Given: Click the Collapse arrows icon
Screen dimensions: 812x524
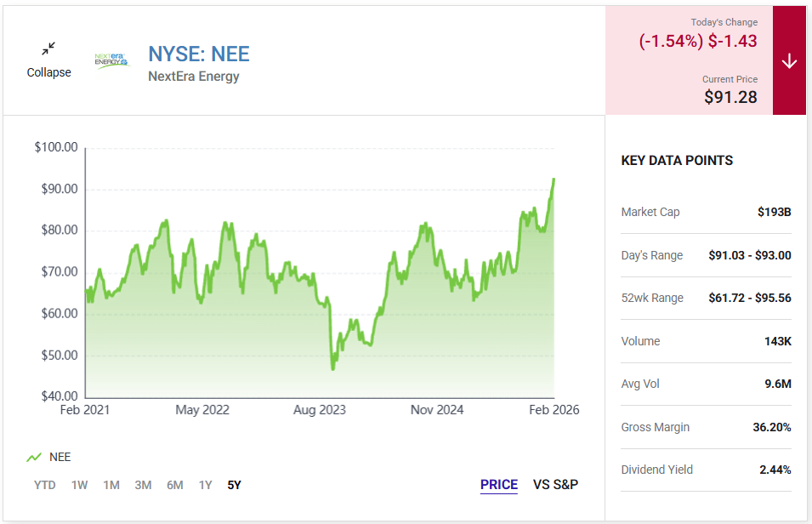Looking at the screenshot, I should (x=48, y=48).
